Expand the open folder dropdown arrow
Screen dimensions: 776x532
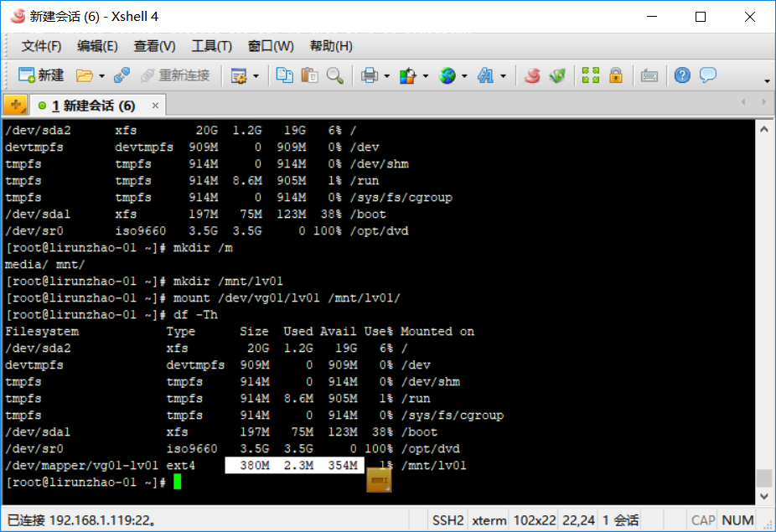(x=101, y=76)
